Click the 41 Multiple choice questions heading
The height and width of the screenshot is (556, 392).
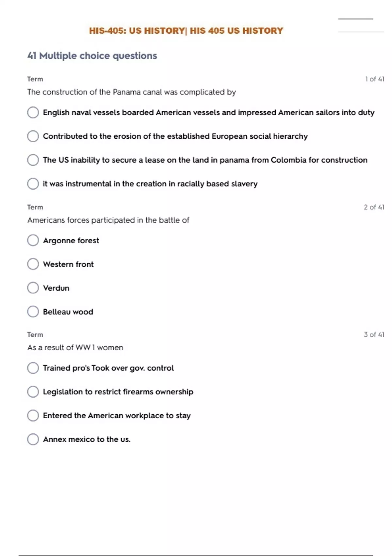(x=92, y=56)
